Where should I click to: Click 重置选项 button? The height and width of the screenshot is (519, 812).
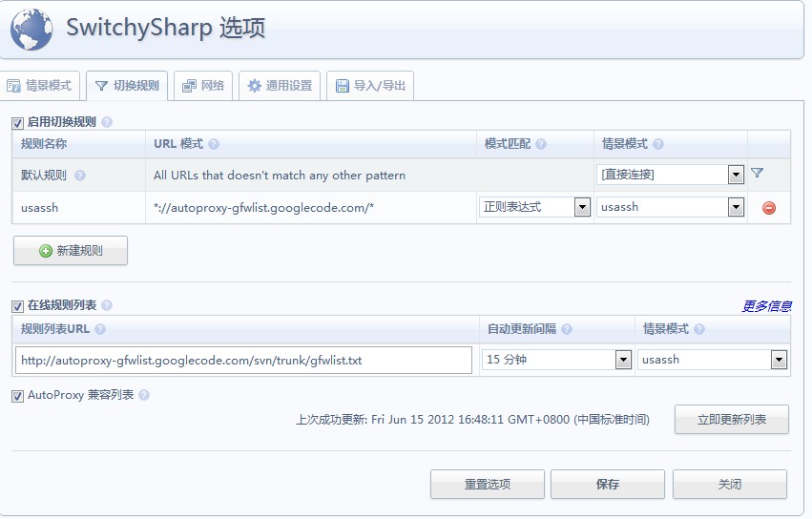tap(488, 485)
